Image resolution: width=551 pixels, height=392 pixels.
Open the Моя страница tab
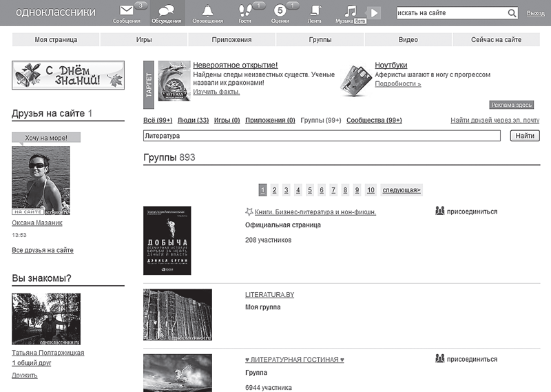point(56,40)
